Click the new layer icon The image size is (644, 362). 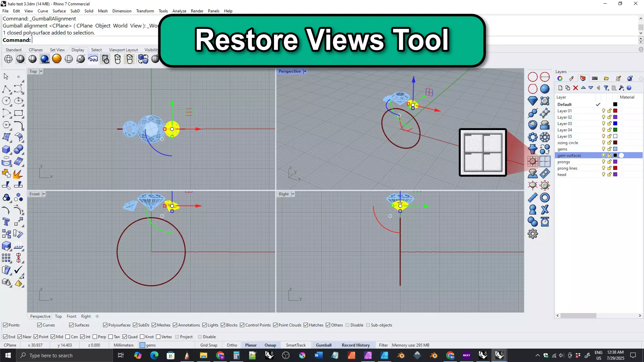pyautogui.click(x=560, y=88)
